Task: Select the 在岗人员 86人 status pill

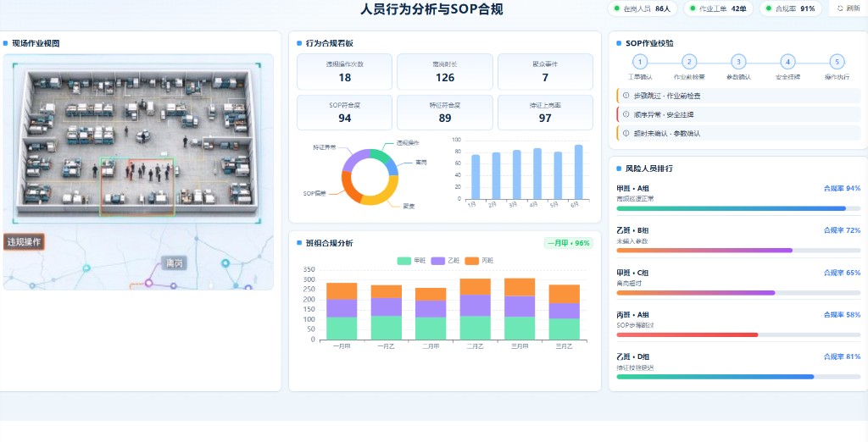Action: click(x=643, y=8)
